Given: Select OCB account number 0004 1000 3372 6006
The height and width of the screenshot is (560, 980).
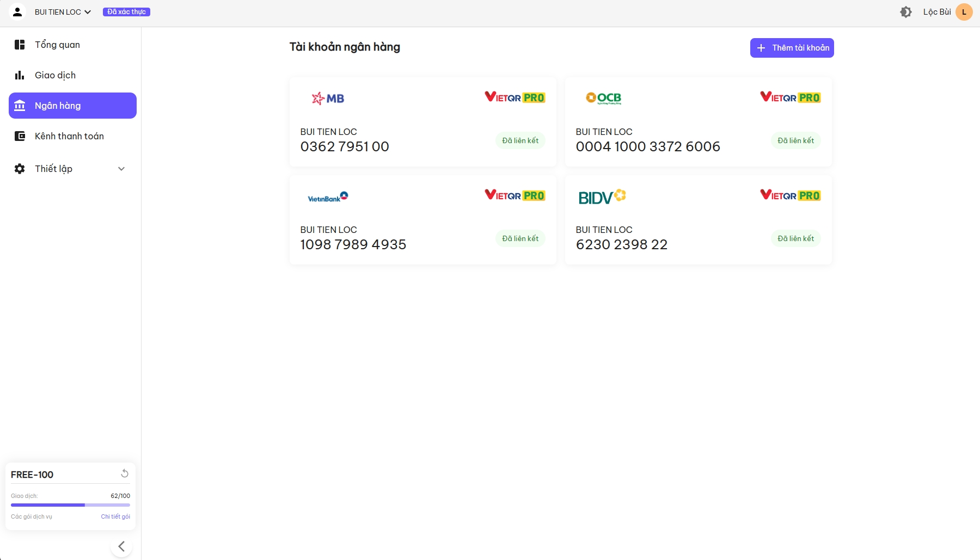Looking at the screenshot, I should 648,146.
